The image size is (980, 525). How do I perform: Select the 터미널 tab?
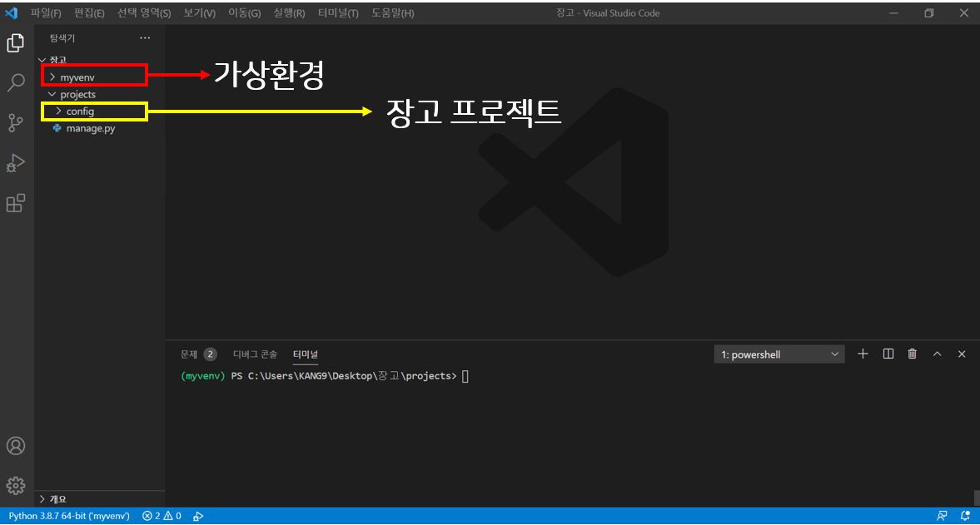(306, 354)
